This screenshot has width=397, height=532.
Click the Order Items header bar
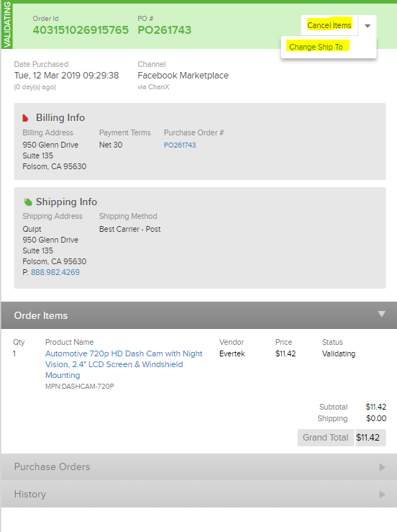pyautogui.click(x=199, y=315)
